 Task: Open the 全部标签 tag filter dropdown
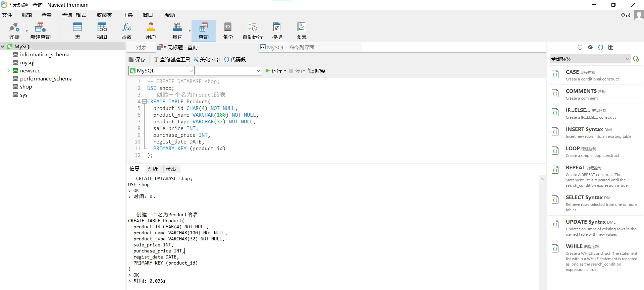point(590,59)
